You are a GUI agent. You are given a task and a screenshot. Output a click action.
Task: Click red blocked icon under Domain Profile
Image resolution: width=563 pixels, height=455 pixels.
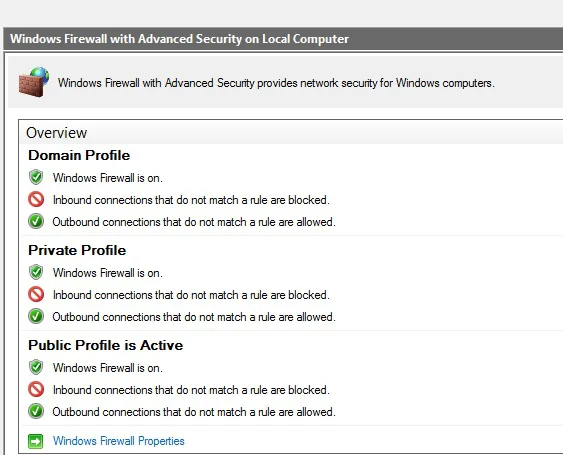(x=36, y=199)
